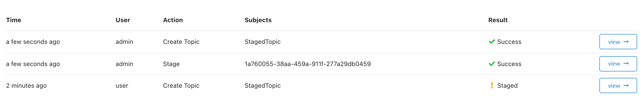Click the arrow icon in the Staged row view button

tap(626, 86)
